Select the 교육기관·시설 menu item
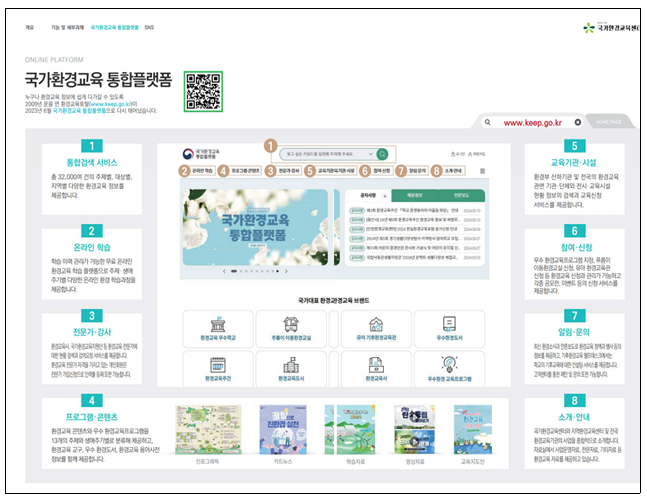The width and height of the screenshot is (647, 502). point(335,171)
